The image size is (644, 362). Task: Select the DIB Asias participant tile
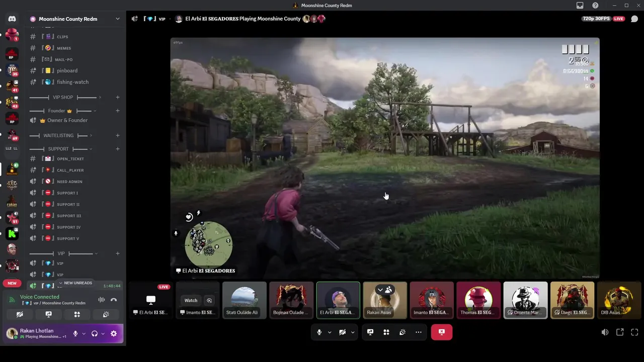pos(619,300)
